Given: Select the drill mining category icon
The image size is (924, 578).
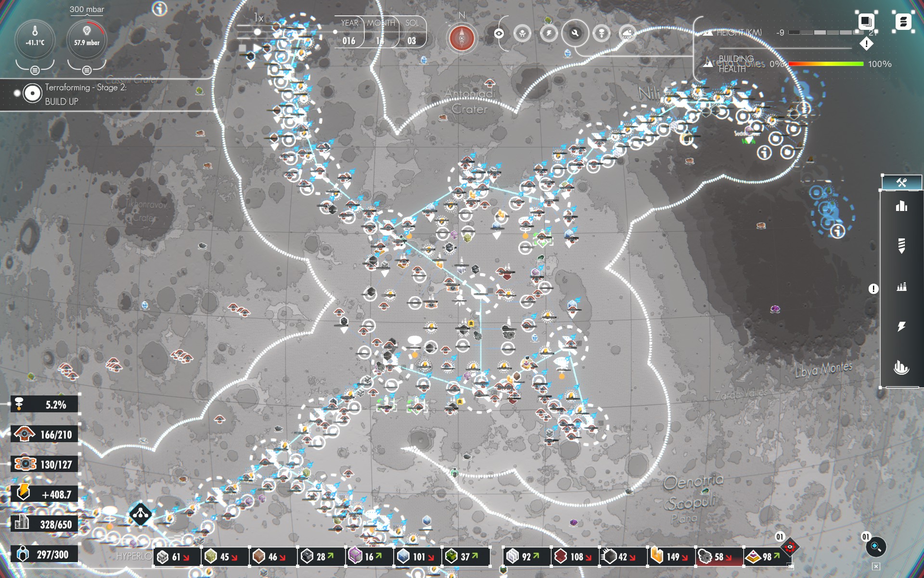Looking at the screenshot, I should pos(901,246).
